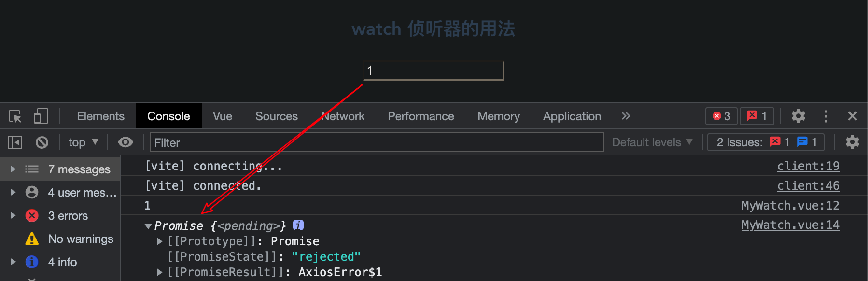Clear the console with the ban icon
The height and width of the screenshot is (281, 868).
click(x=42, y=142)
